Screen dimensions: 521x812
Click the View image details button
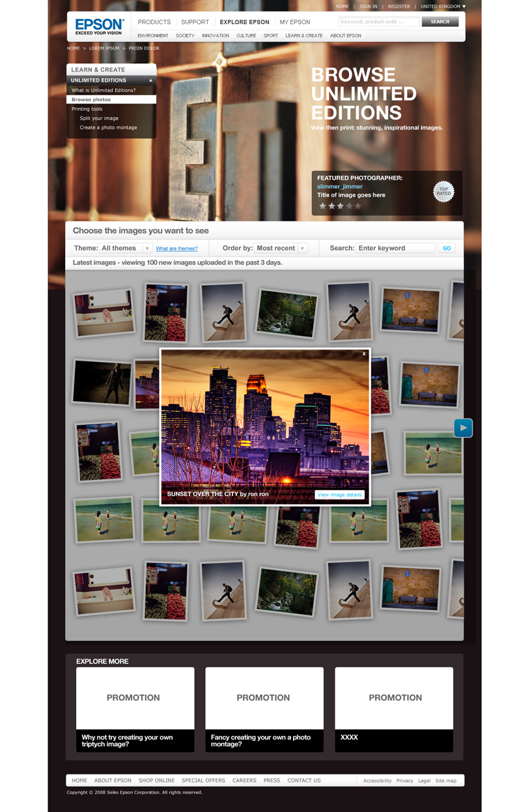point(339,495)
